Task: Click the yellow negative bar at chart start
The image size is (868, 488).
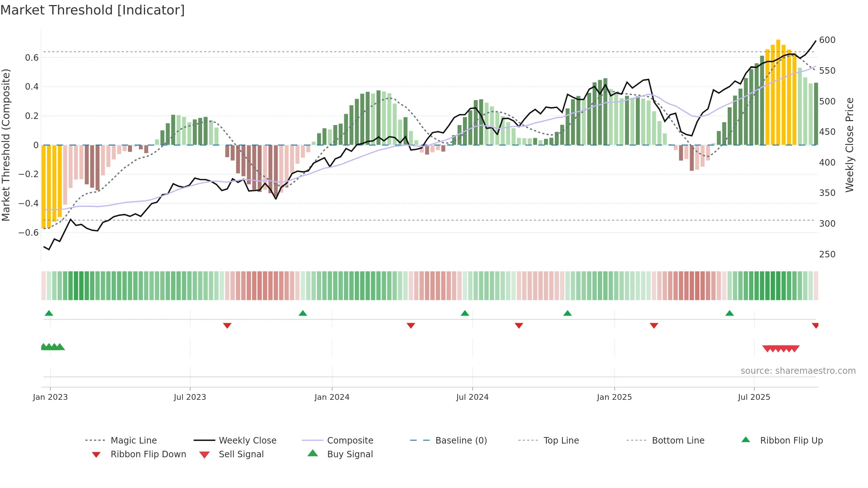Action: (43, 187)
